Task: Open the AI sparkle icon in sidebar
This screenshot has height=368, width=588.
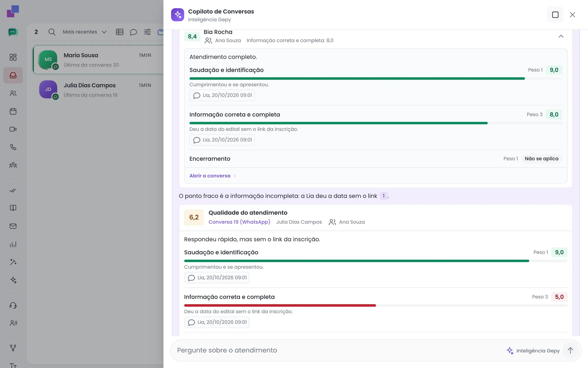Action: [x=13, y=280]
